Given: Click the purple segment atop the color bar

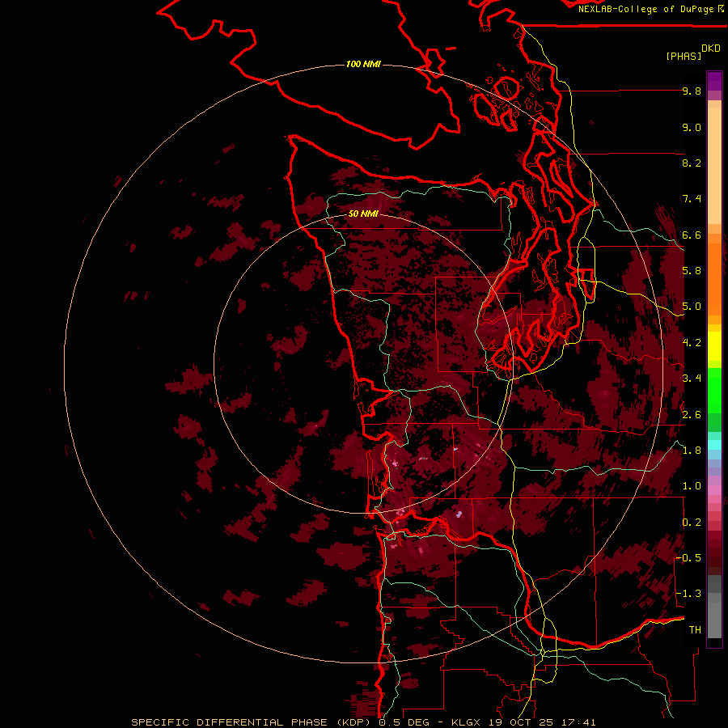Looking at the screenshot, I should 714,81.
